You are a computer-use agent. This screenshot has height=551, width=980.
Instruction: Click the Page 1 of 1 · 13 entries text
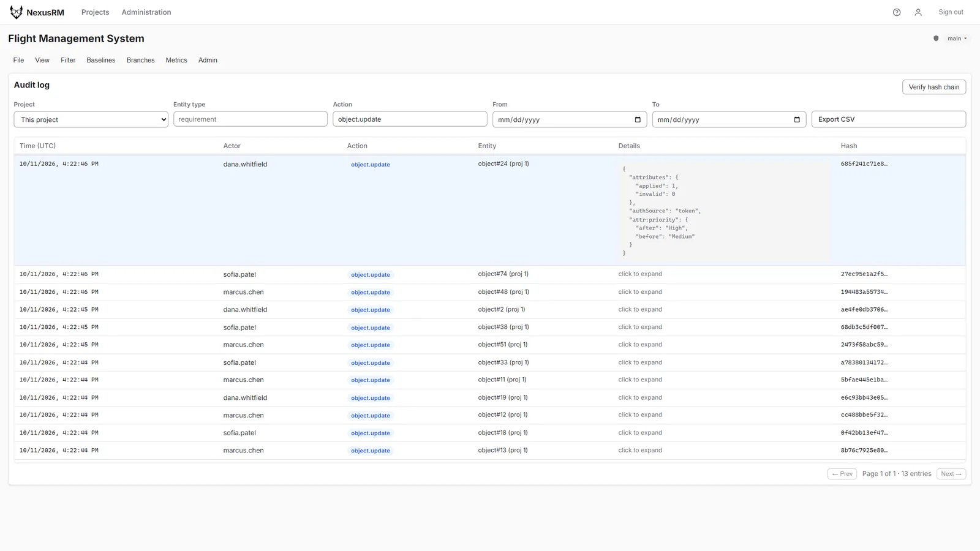pos(897,474)
